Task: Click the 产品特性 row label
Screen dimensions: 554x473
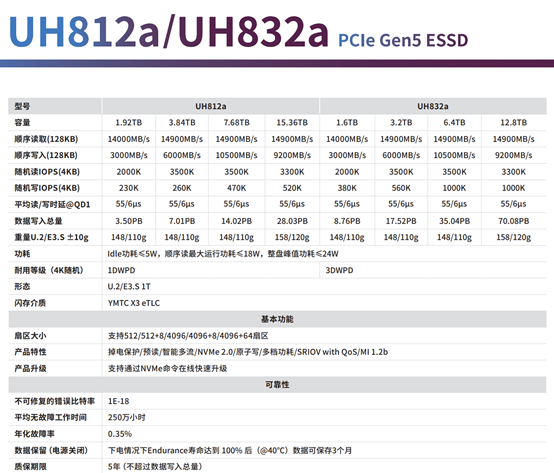Action: point(30,352)
